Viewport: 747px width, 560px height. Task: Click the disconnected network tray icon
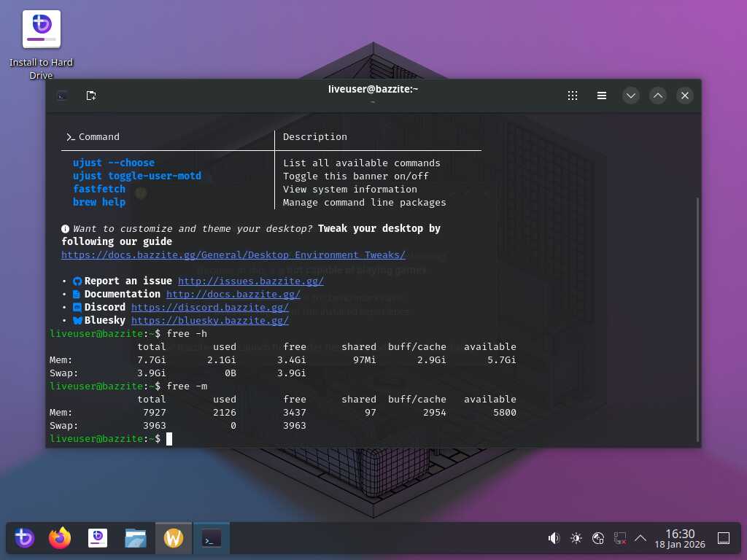[619, 539]
